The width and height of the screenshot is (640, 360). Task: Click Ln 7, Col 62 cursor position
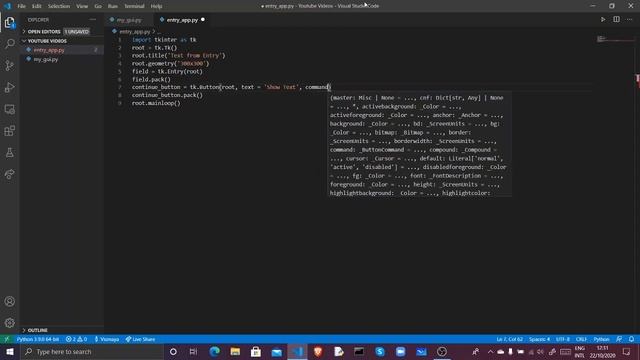[x=509, y=339]
